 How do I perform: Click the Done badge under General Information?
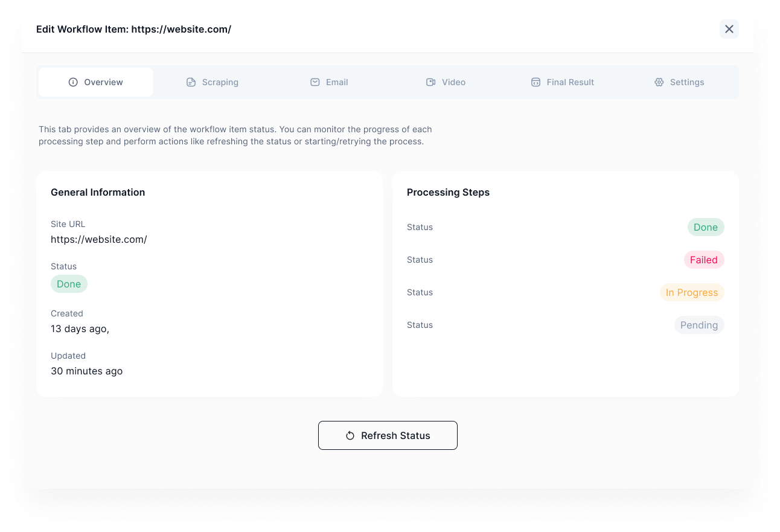(x=69, y=284)
